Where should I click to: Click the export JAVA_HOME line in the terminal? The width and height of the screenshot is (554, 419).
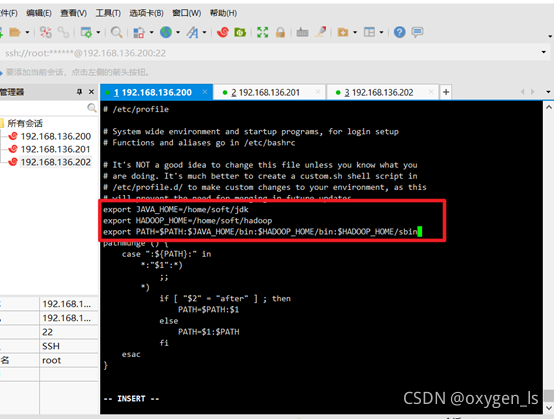[176, 210]
